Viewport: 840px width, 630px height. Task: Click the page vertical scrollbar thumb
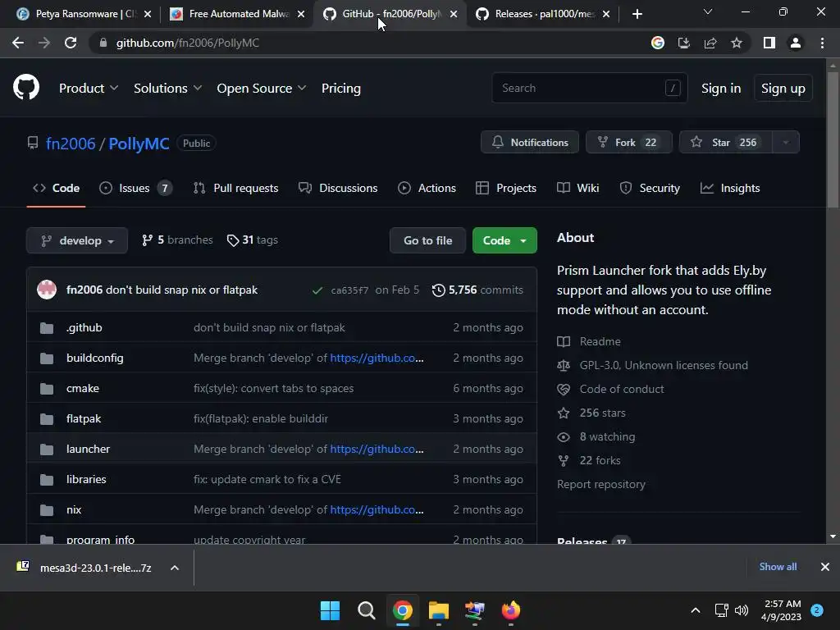[x=833, y=139]
